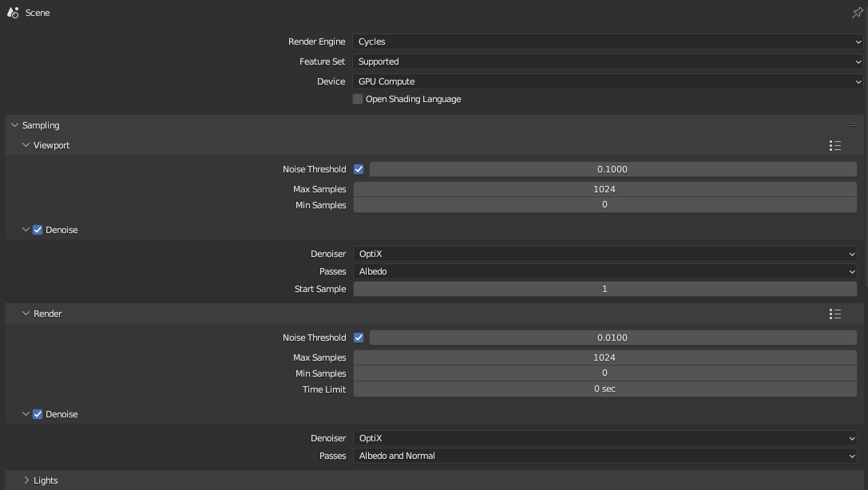Disable Viewport Noise Threshold checkbox
Screen dimensions: 868x490
pyautogui.click(x=359, y=169)
